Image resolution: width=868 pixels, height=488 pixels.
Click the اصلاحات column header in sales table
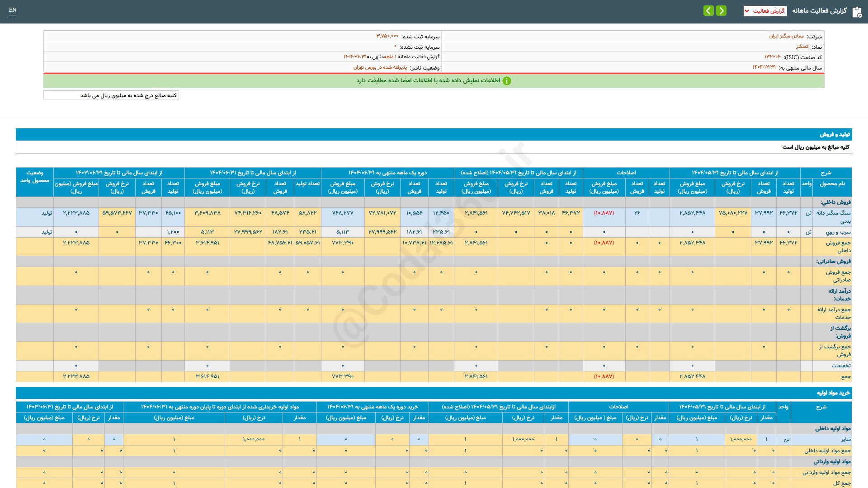click(x=626, y=173)
